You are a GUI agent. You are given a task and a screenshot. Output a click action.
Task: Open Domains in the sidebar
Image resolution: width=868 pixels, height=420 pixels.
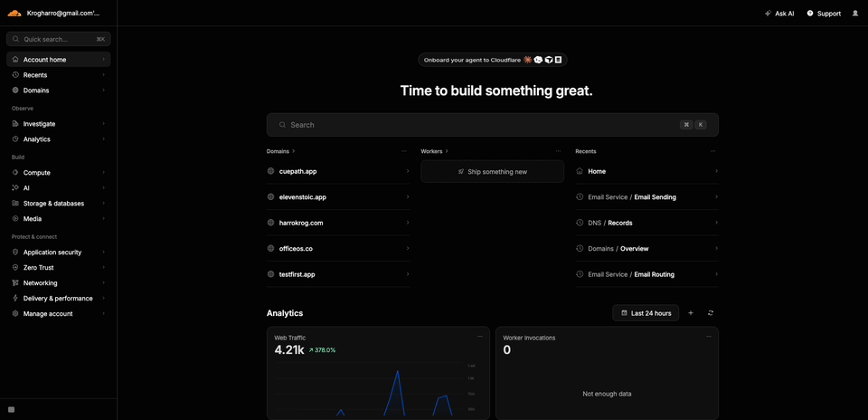(x=59, y=91)
